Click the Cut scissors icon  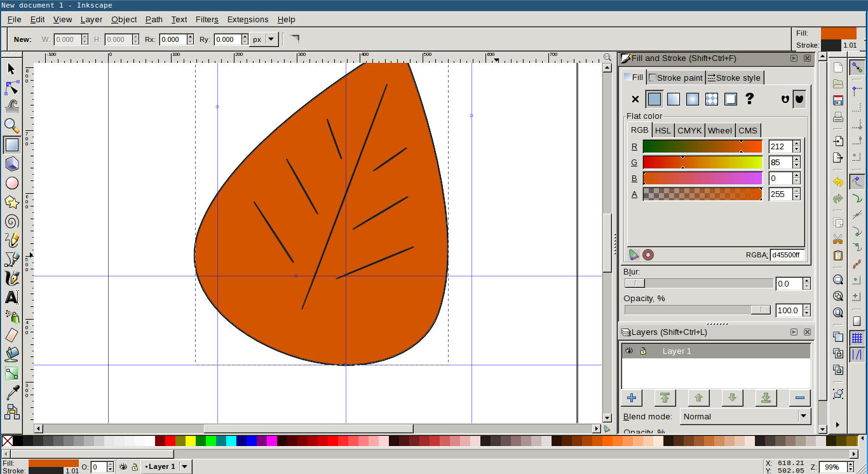point(838,240)
